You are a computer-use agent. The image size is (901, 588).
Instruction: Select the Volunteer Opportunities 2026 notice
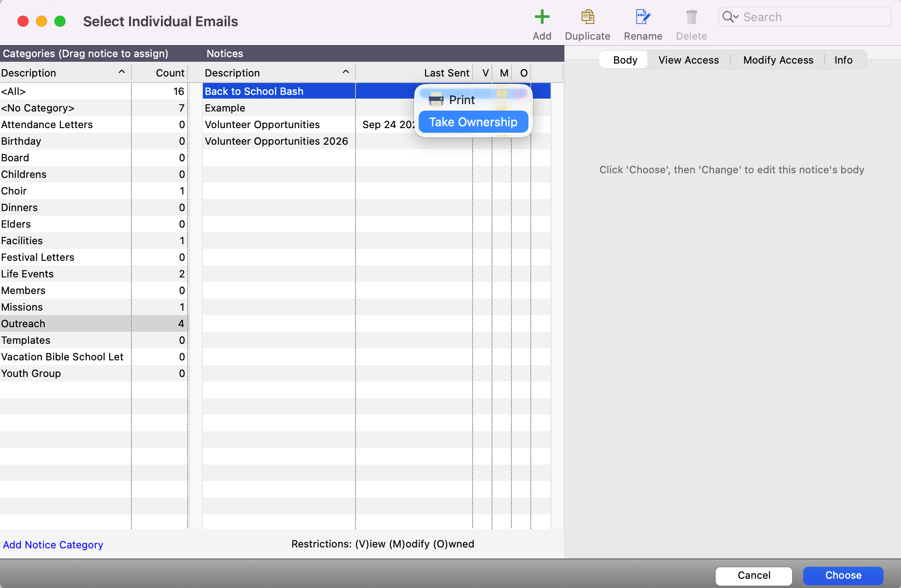tap(276, 141)
